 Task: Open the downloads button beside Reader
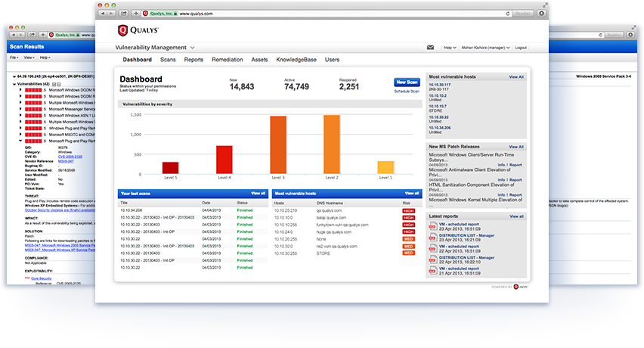[x=541, y=14]
